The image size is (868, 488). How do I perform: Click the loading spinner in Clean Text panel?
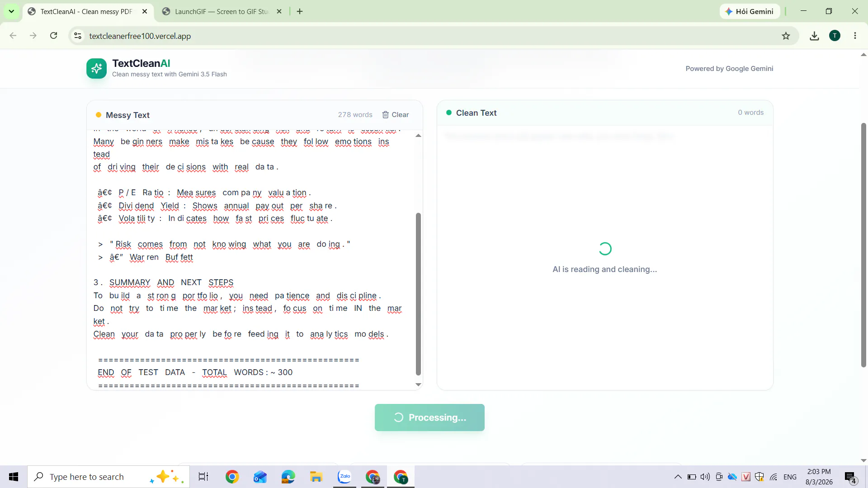(x=605, y=249)
